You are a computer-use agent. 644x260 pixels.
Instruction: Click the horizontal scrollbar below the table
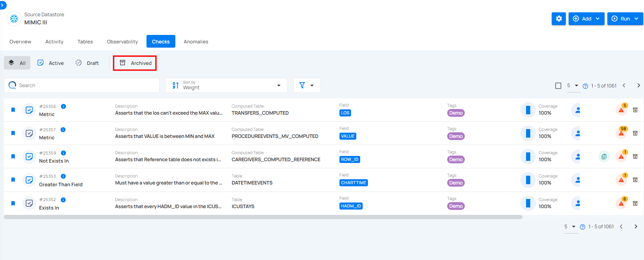coord(263,217)
